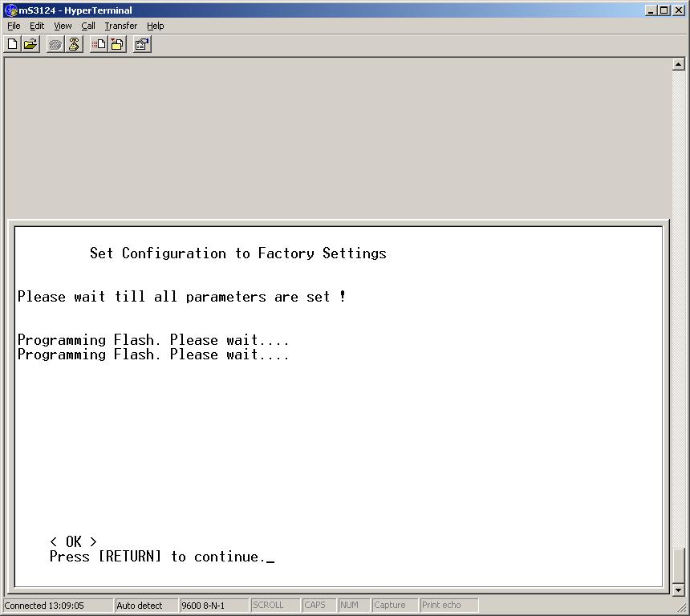The height and width of the screenshot is (616, 690).
Task: Open the Edit menu
Action: pos(37,26)
